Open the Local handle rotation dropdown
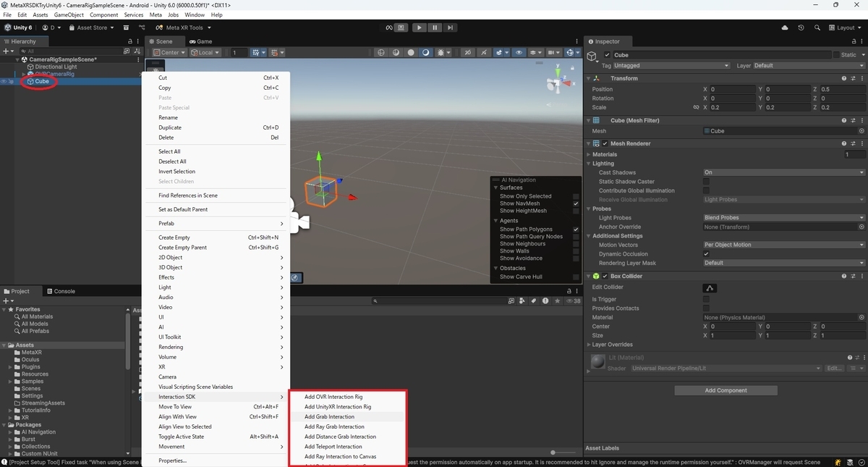Viewport: 868px width, 467px height. point(206,52)
